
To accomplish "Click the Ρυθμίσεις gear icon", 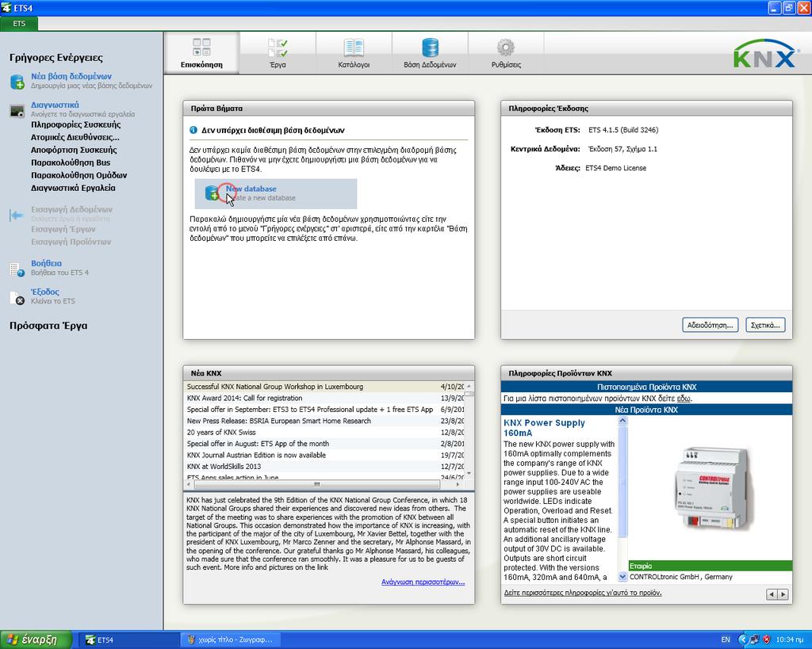I will coord(506,48).
